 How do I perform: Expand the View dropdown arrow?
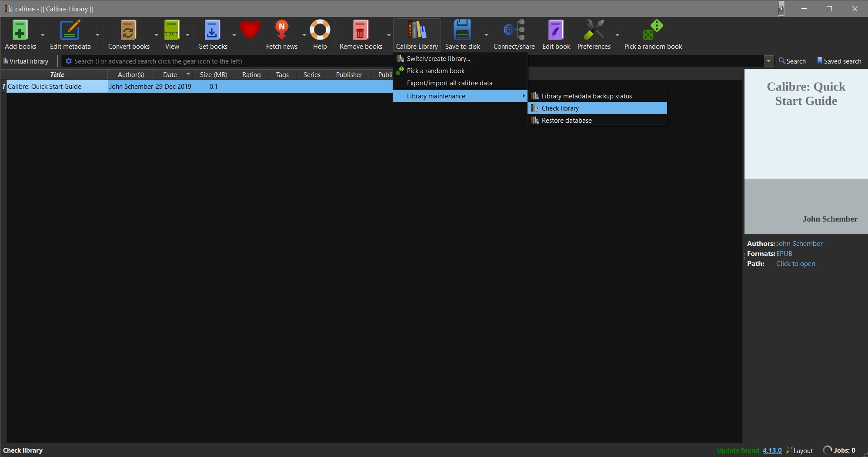(187, 35)
